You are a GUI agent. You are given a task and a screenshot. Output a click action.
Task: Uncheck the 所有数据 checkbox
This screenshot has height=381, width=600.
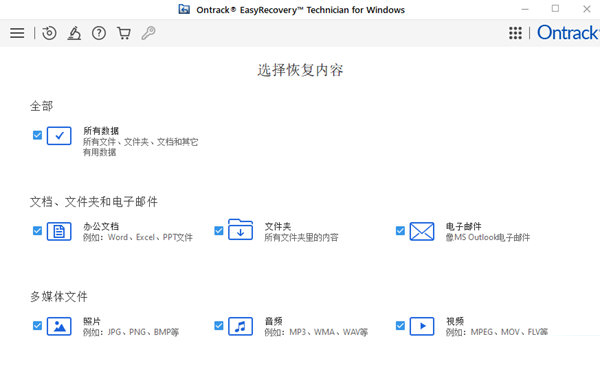coord(37,135)
